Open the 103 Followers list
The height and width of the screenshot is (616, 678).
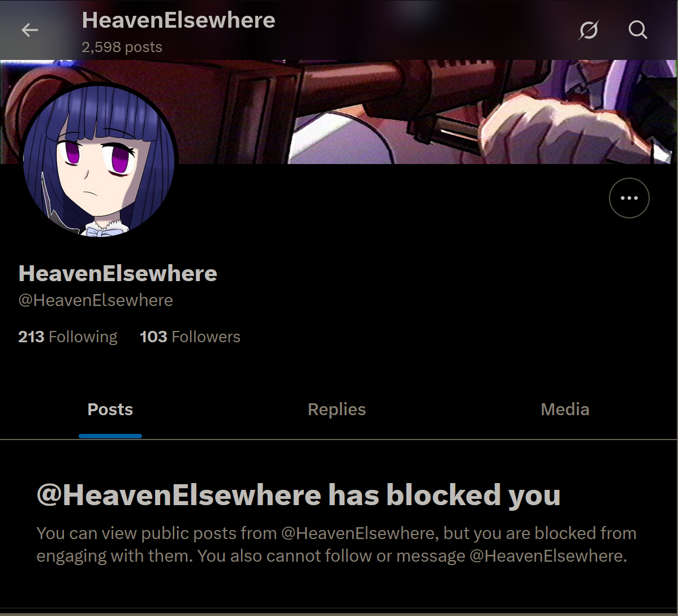click(x=190, y=337)
